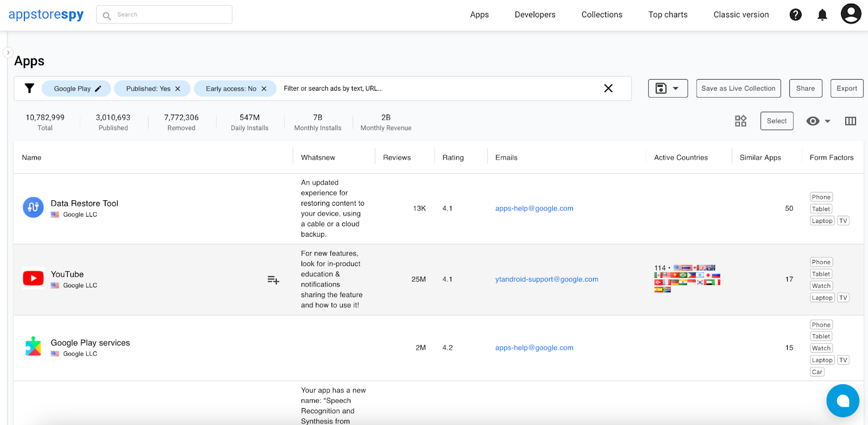Viewport: 868px width, 425px height.
Task: Click Google LLC under Google Play services
Action: [x=80, y=354]
